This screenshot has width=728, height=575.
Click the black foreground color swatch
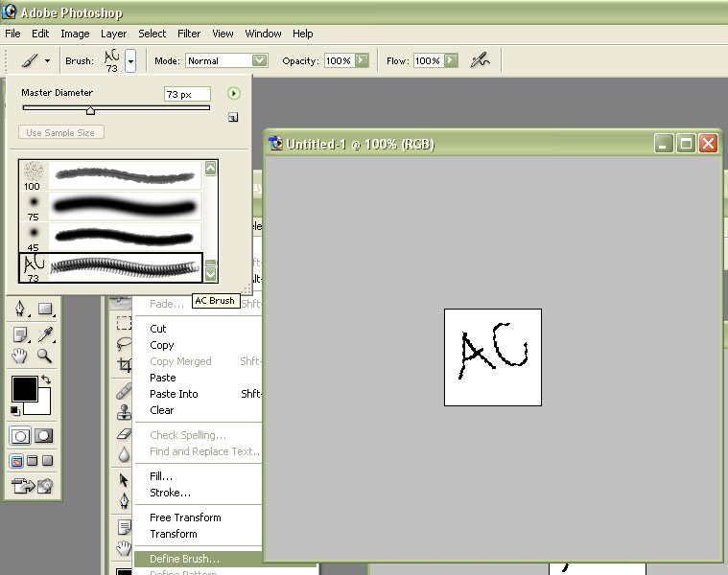tap(24, 388)
